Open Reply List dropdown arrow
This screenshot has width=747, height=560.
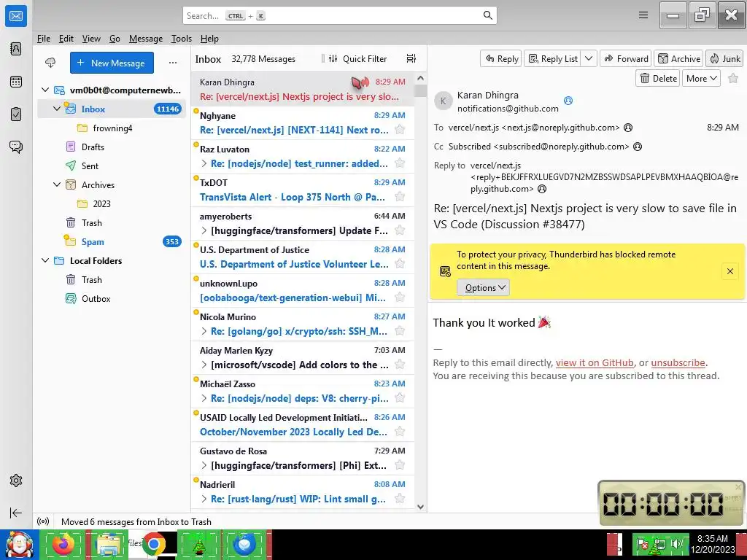pyautogui.click(x=589, y=58)
